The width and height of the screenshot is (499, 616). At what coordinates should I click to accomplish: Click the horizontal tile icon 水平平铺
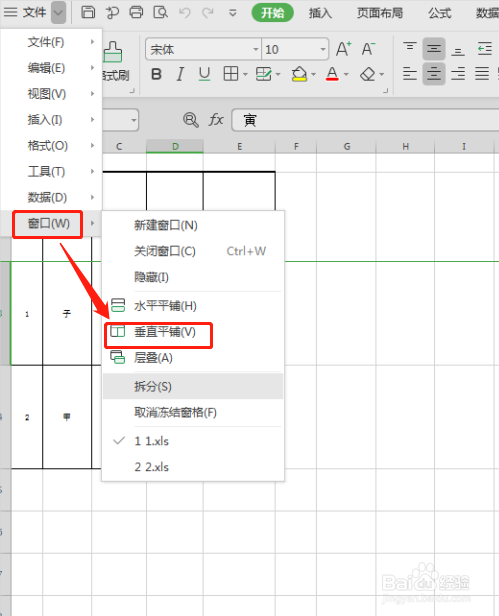pyautogui.click(x=117, y=305)
